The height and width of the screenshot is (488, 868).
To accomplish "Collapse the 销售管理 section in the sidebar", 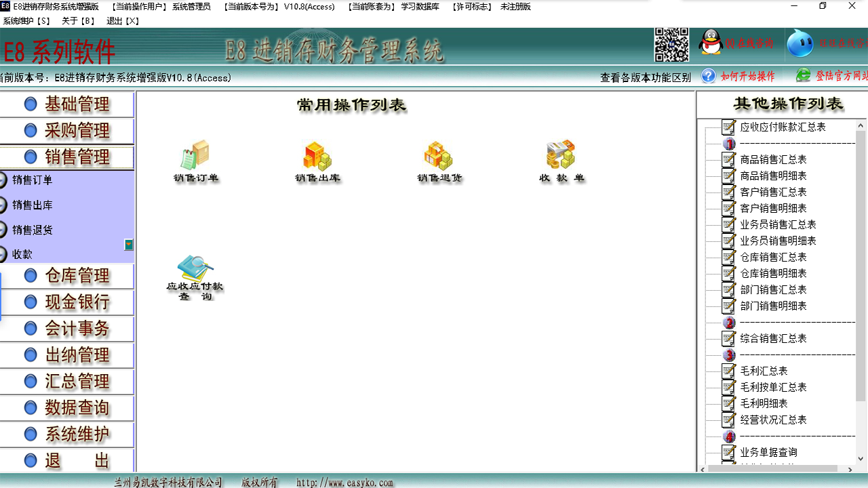I will [x=68, y=157].
